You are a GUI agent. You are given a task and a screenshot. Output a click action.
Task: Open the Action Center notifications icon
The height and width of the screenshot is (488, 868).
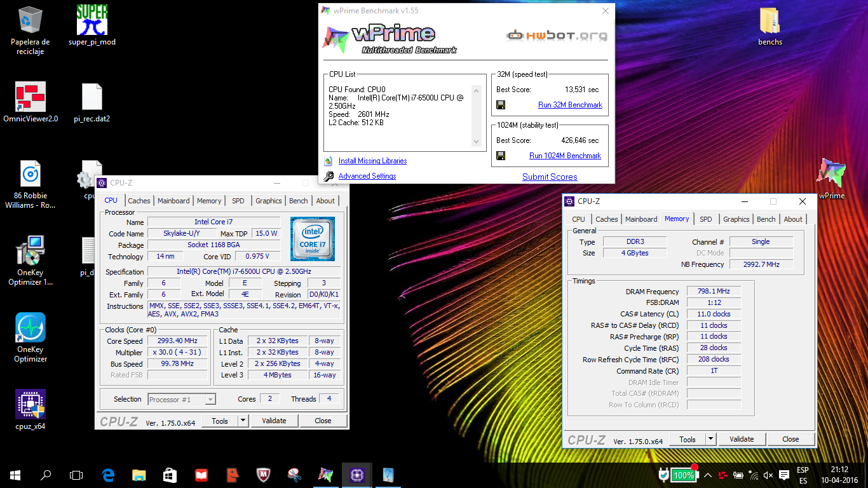click(784, 475)
